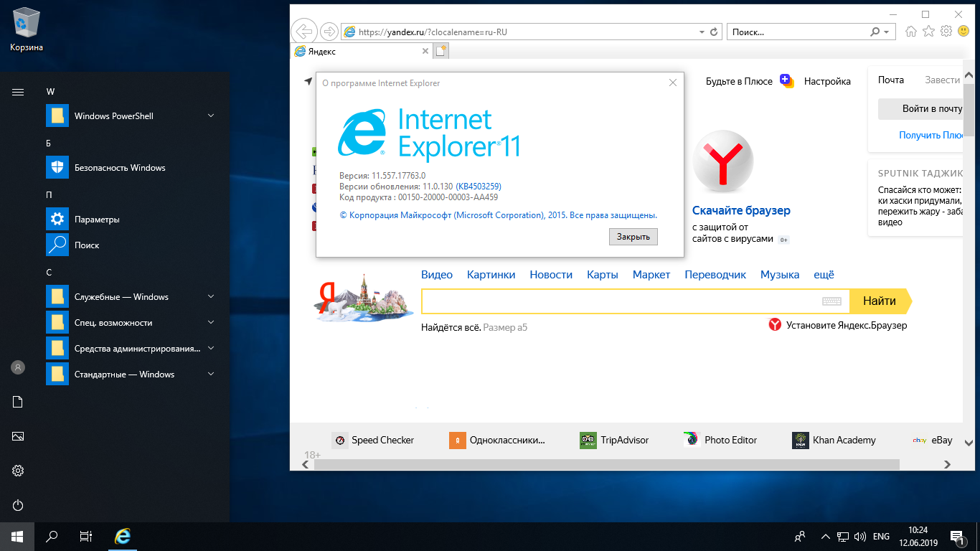Click the IE smiley feedback icon

coord(963,32)
